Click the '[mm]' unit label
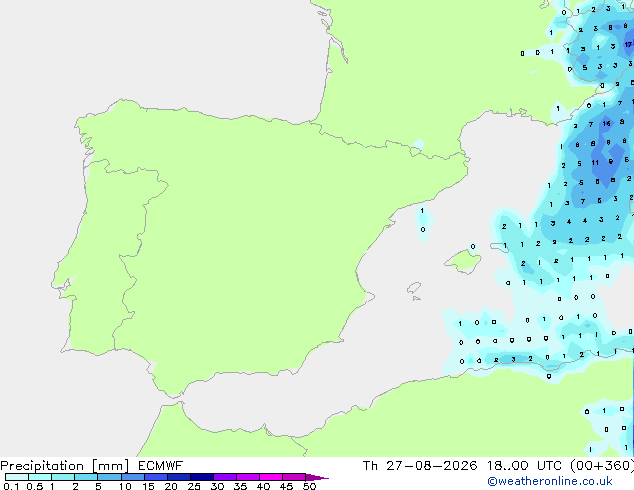Image resolution: width=634 pixels, height=490 pixels. [110, 466]
